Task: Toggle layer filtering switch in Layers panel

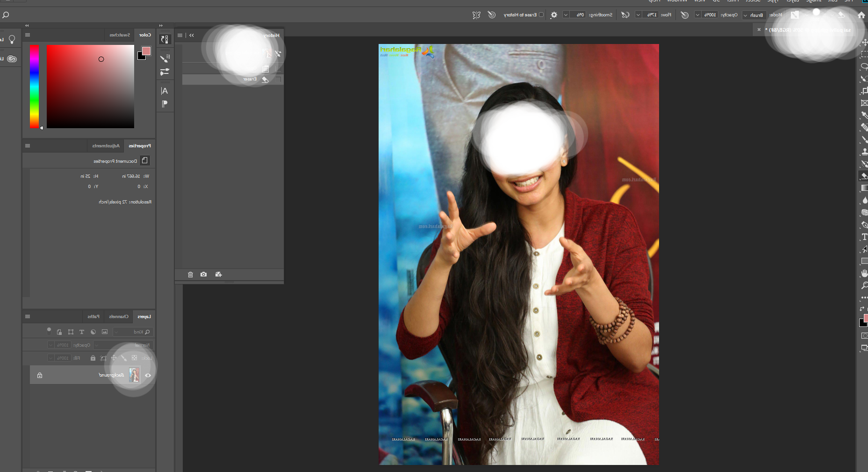Action: pos(49,330)
